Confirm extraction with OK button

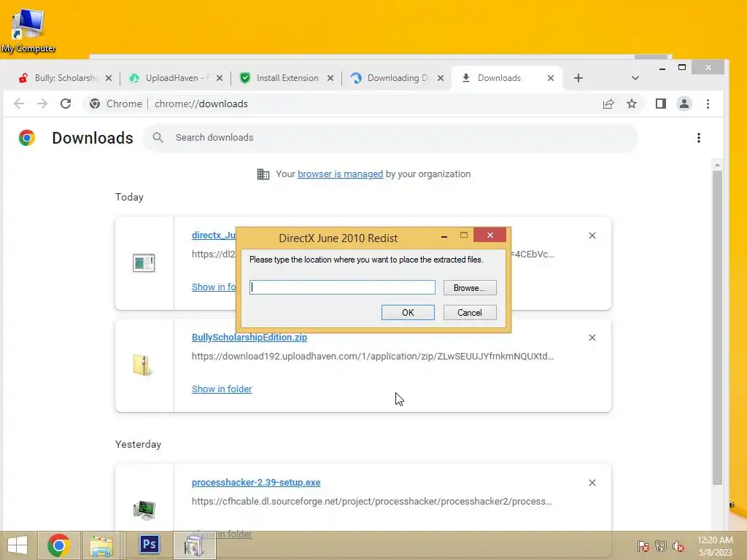click(x=408, y=312)
